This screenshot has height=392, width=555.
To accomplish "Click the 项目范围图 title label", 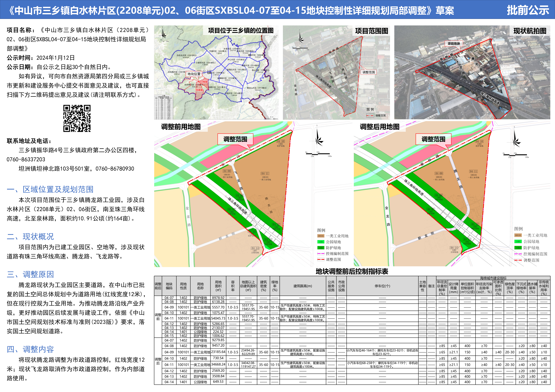I will tap(371, 31).
